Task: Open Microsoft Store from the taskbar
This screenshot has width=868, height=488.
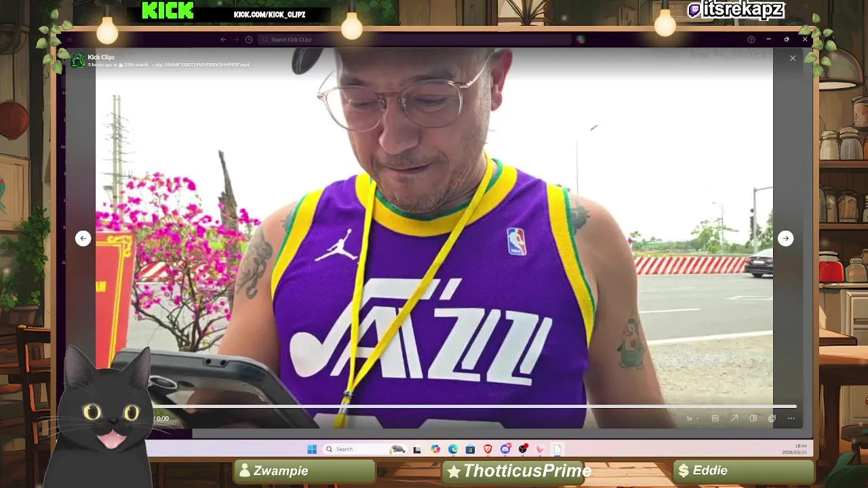Action: click(470, 449)
